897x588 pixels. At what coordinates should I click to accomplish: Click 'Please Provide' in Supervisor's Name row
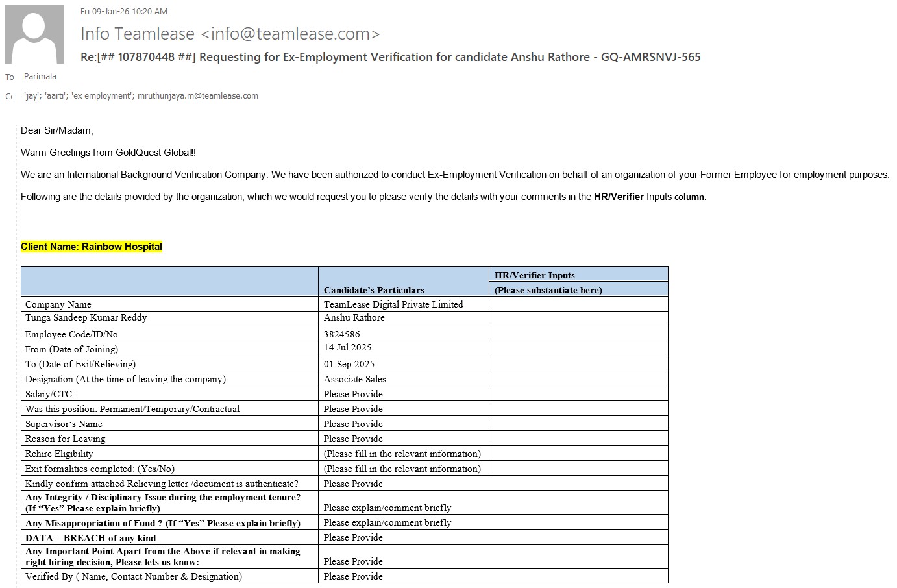353,424
